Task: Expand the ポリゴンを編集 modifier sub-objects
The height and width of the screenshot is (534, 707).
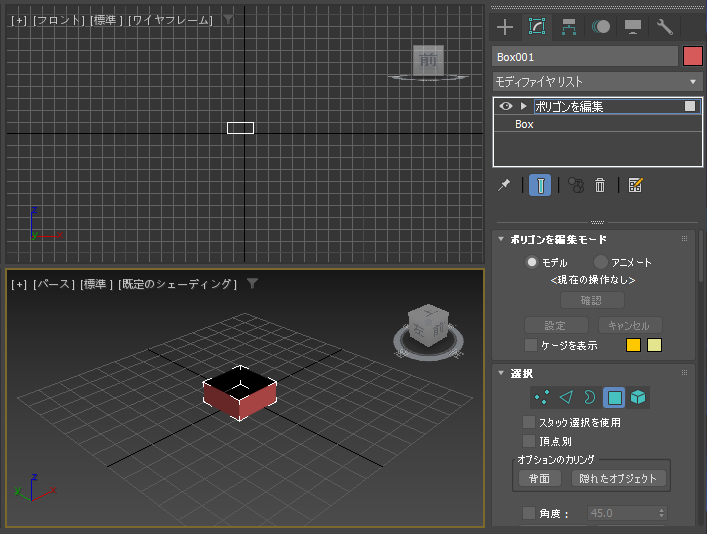Action: 523,106
